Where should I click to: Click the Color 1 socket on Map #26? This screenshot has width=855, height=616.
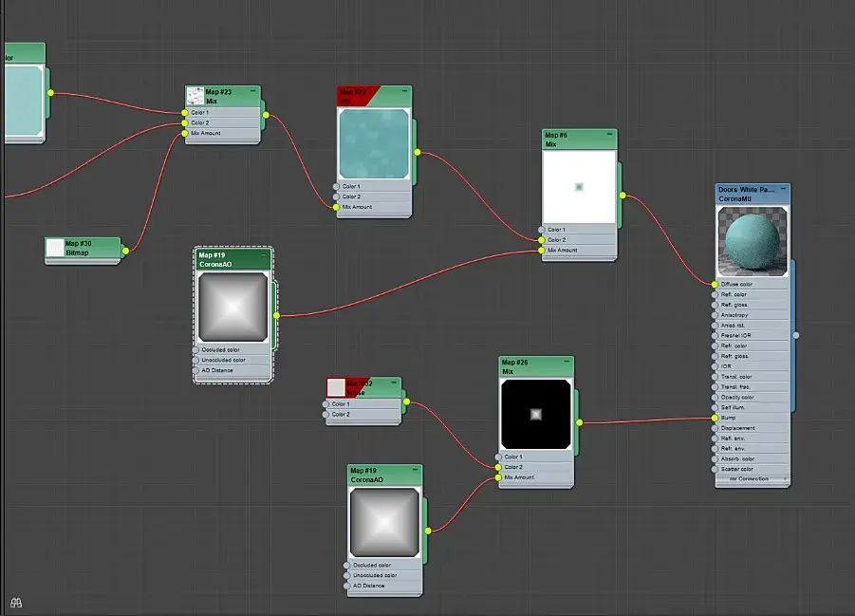tap(498, 457)
